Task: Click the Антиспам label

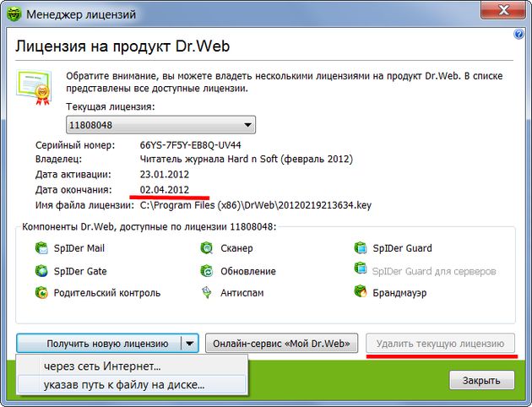Action: tap(242, 293)
